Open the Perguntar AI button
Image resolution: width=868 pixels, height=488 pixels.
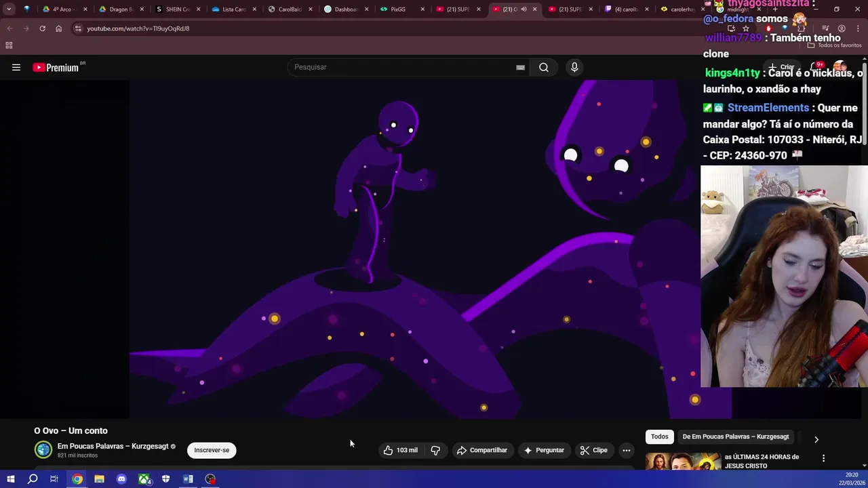[544, 450]
